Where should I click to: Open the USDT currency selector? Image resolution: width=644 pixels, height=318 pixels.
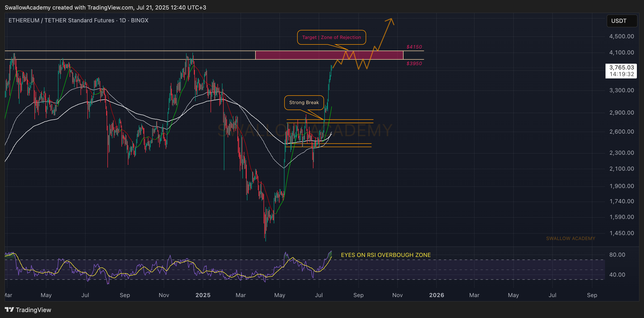click(621, 21)
